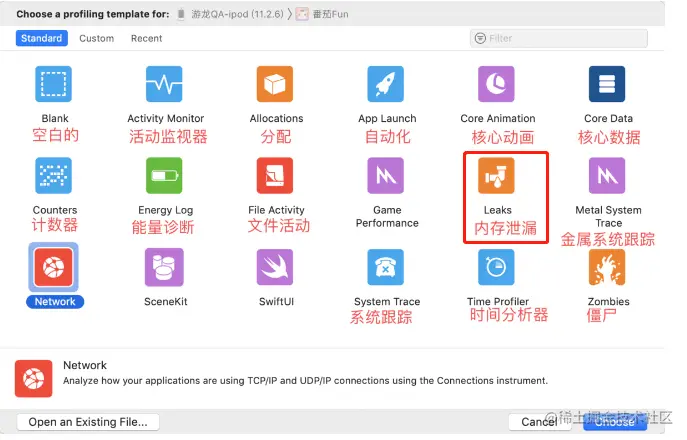Click the Game Performance label

click(387, 216)
